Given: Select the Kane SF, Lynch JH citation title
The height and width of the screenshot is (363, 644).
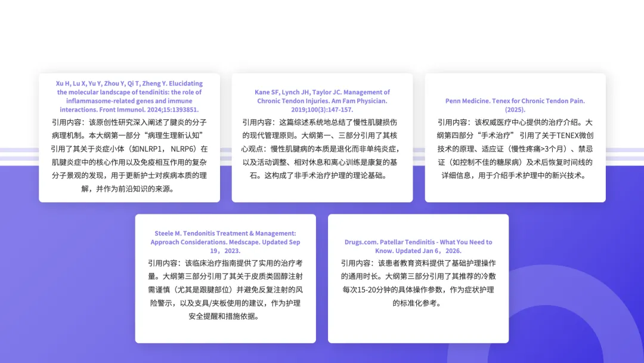Looking at the screenshot, I should tap(322, 101).
